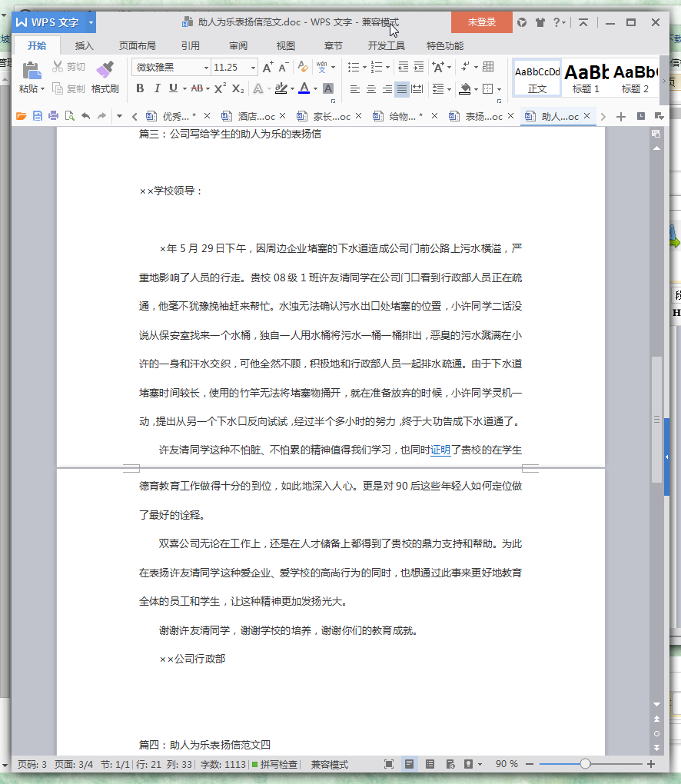Expand the paste options arrow

coord(42,89)
